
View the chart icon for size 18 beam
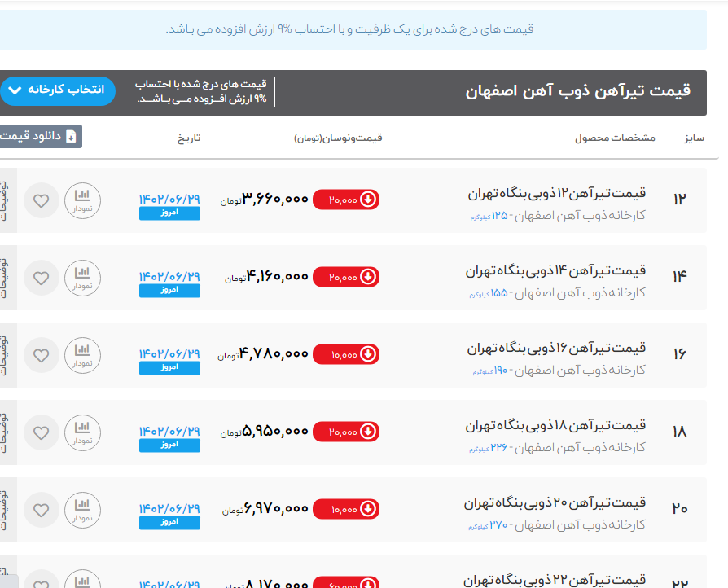click(x=82, y=432)
